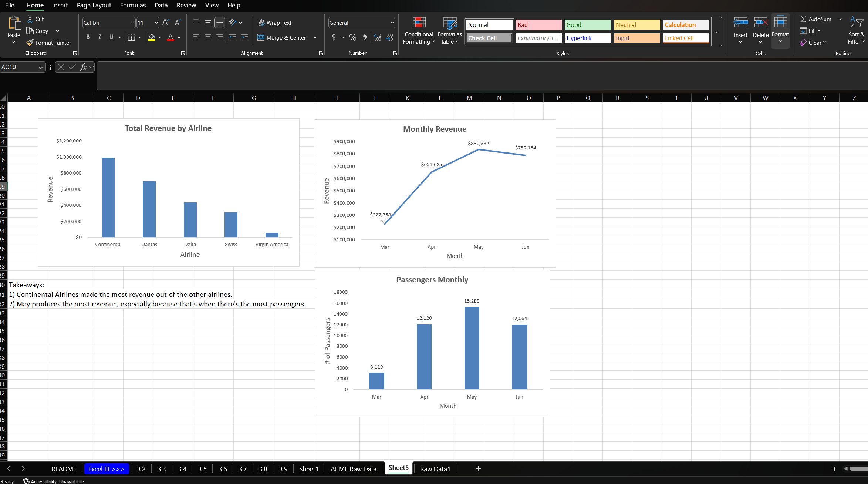
Task: Click the Paste clipboard icon
Action: (x=14, y=23)
